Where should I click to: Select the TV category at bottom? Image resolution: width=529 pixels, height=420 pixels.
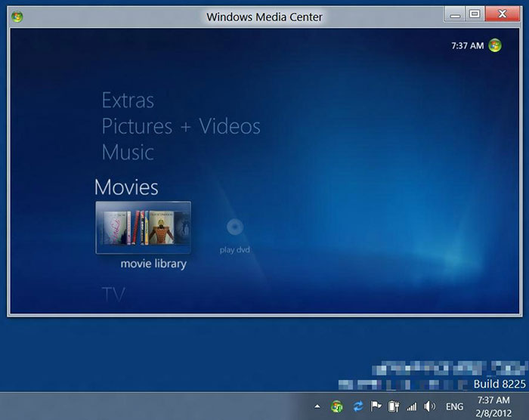pos(113,294)
